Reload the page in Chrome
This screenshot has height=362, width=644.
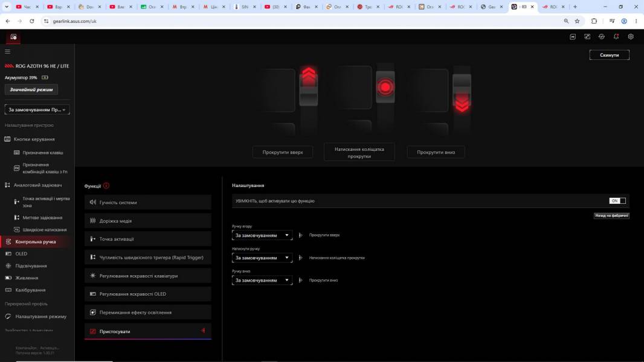pyautogui.click(x=31, y=21)
